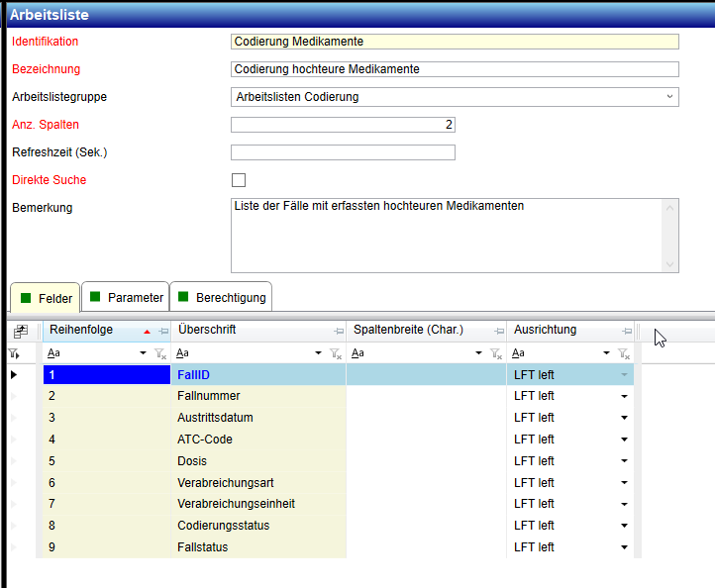Switch to the Parameter tab
This screenshot has height=588, width=715.
pos(125,297)
